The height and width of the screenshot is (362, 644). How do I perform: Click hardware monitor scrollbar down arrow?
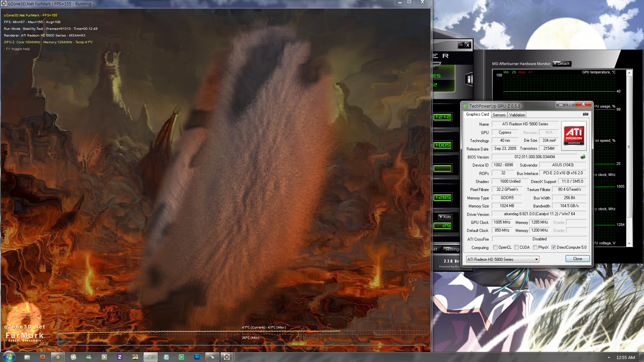[x=629, y=244]
